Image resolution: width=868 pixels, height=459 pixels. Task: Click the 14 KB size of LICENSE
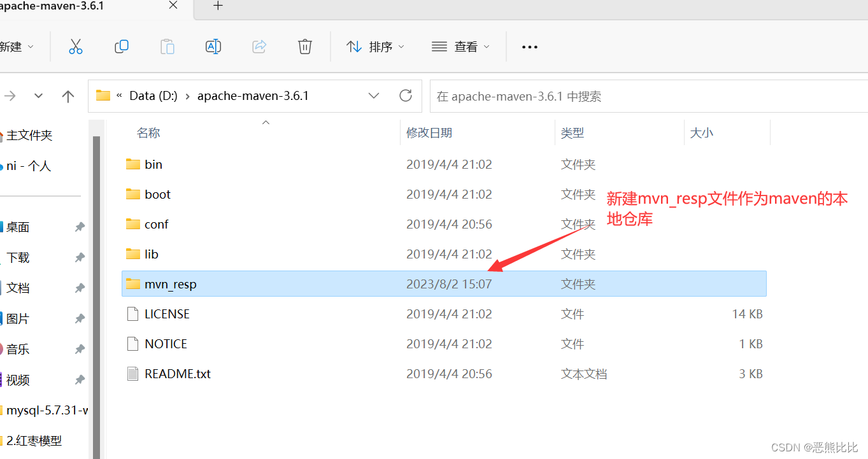(x=747, y=314)
